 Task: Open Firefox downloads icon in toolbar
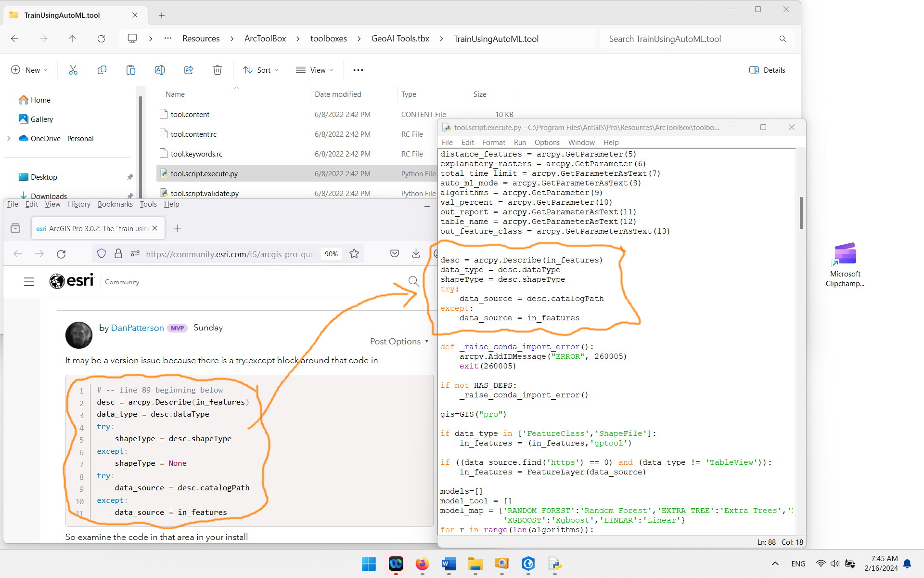(x=415, y=253)
